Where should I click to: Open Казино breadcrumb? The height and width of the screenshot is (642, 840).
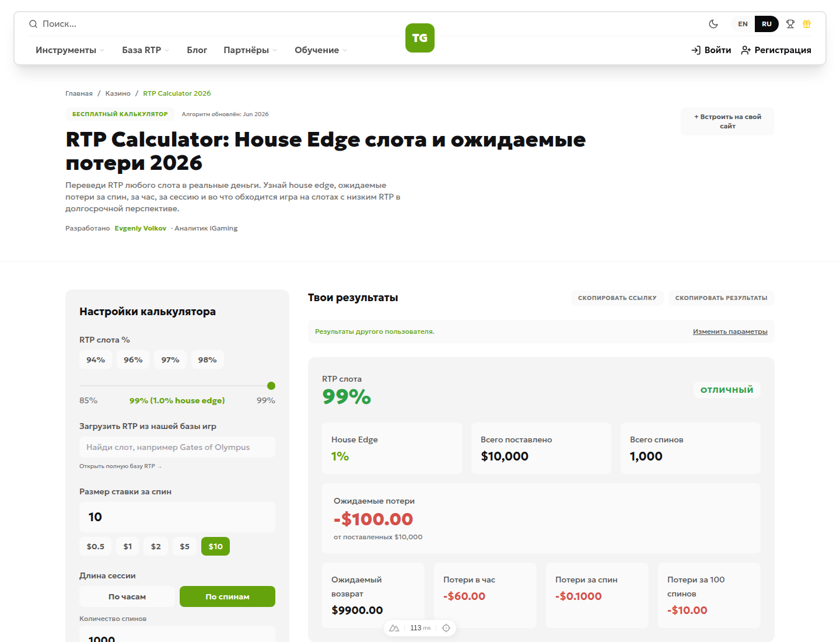pyautogui.click(x=118, y=93)
